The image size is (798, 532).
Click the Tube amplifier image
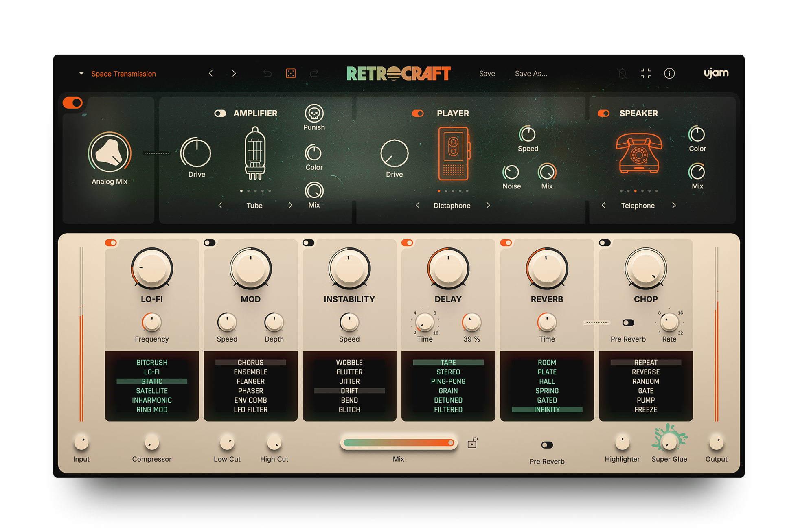pos(255,153)
